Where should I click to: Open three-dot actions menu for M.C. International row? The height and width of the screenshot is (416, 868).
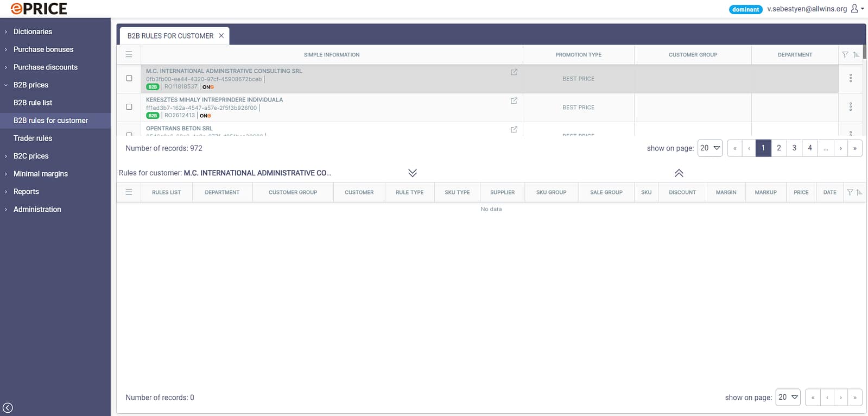point(850,78)
